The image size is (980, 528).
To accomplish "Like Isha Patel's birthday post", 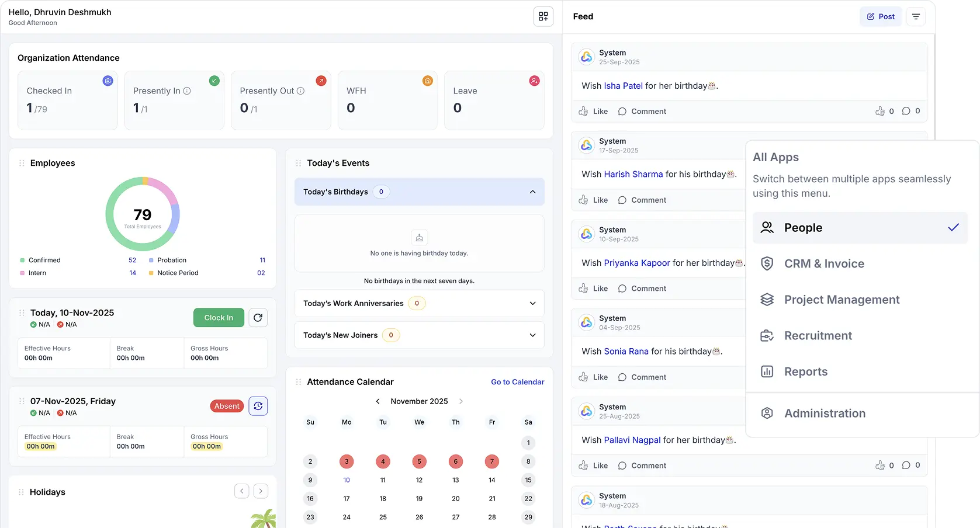I will click(x=593, y=111).
